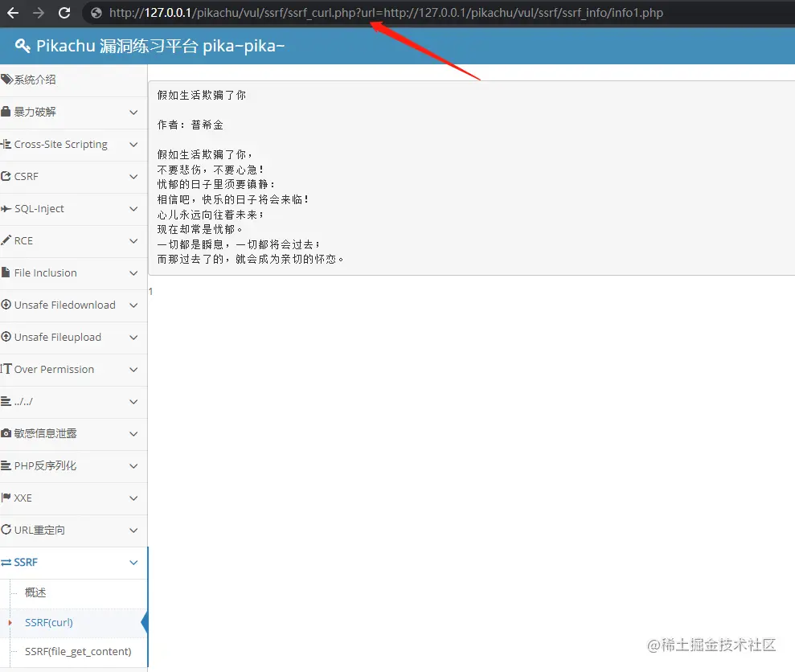Expand the Over Permission chevron

(133, 369)
